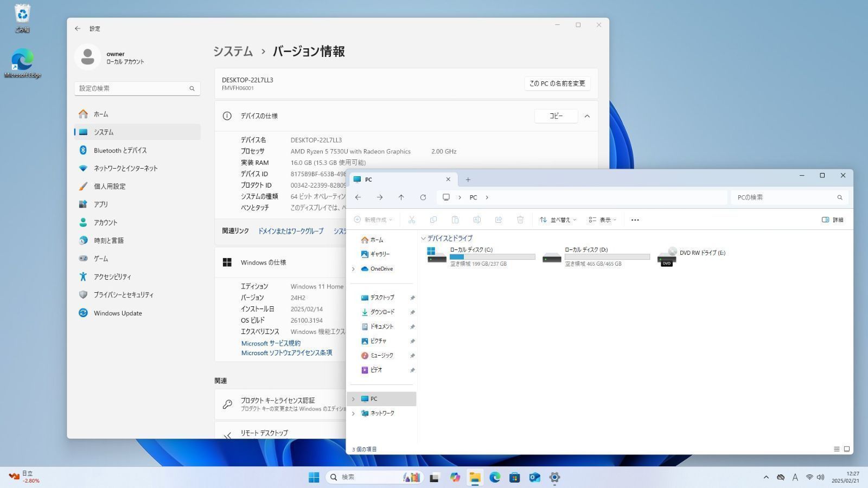Screen dimensions: 868x488
Task: Open 個人用設定 in Settings
Action: 137,186
